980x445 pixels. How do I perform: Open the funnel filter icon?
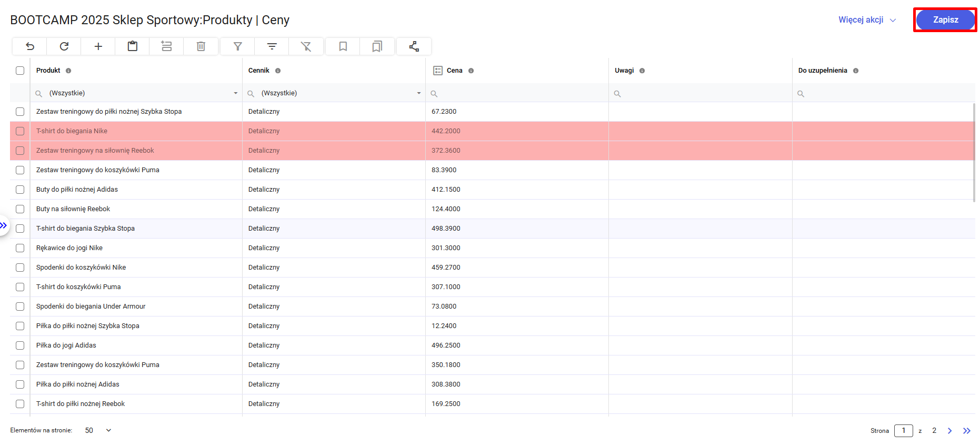[238, 46]
